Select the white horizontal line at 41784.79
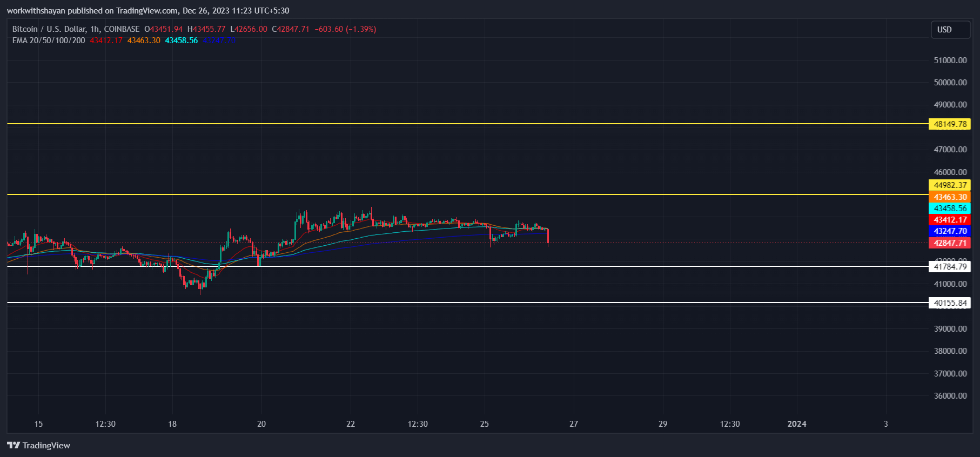Image resolution: width=980 pixels, height=457 pixels. (467, 266)
